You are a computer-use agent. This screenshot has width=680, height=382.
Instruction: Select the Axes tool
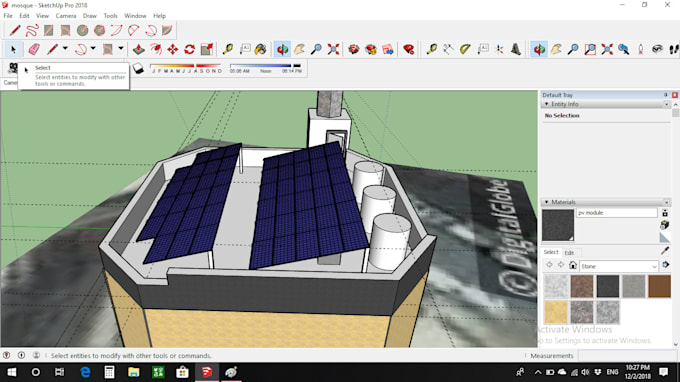coord(499,49)
